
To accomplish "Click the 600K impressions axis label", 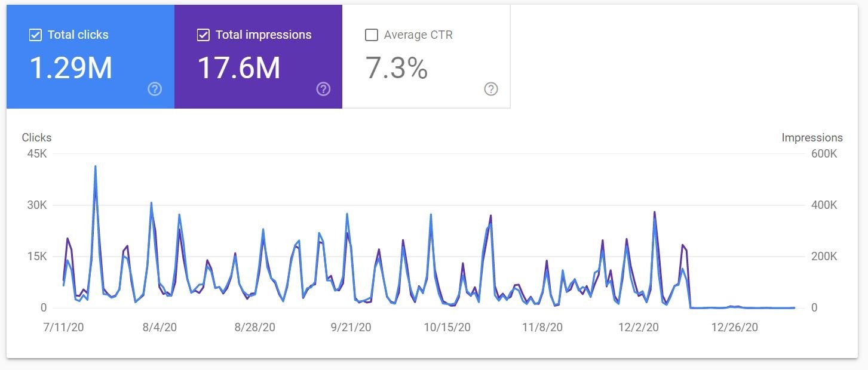I will 824,154.
